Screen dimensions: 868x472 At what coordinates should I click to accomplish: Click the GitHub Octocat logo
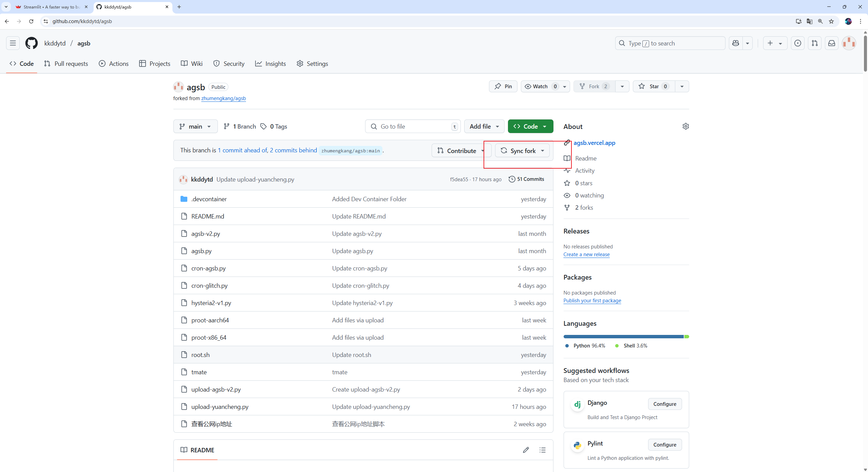click(32, 43)
